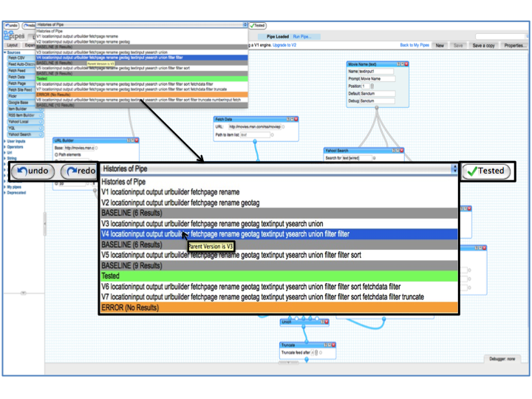Choose the Fetch Site Feed source module
532x399 pixels.
tap(21, 90)
